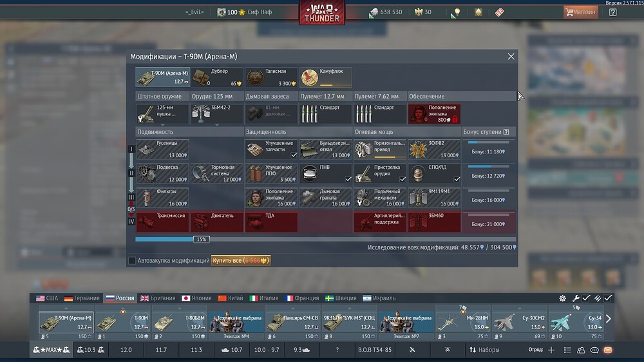Select the locked 3БМ60 shell modification

pos(434,222)
